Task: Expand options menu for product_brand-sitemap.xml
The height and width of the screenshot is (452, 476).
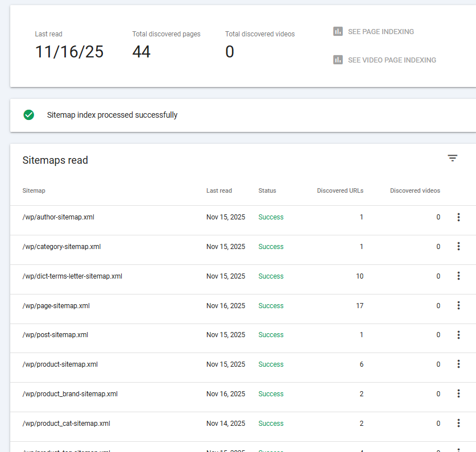Action: [458, 394]
